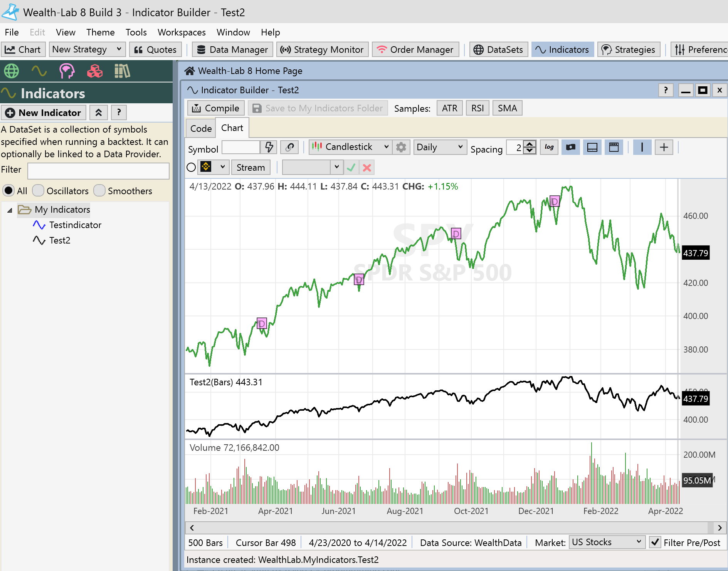Open Indicators via the sine wave sidebar icon
728x571 pixels.
(39, 71)
